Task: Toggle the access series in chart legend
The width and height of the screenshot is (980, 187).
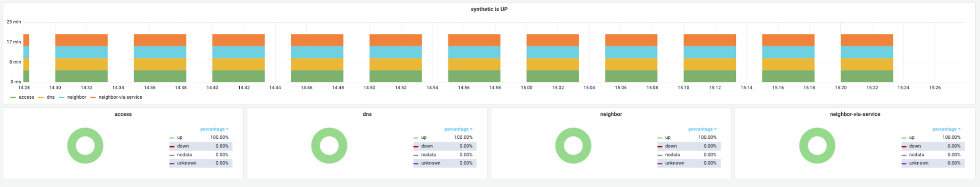Action: coord(23,97)
